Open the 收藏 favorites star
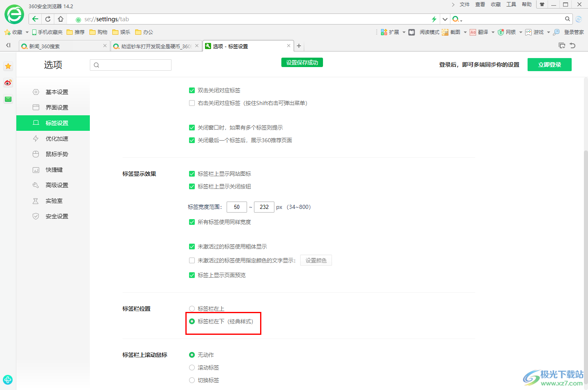The width and height of the screenshot is (588, 390). point(7,32)
